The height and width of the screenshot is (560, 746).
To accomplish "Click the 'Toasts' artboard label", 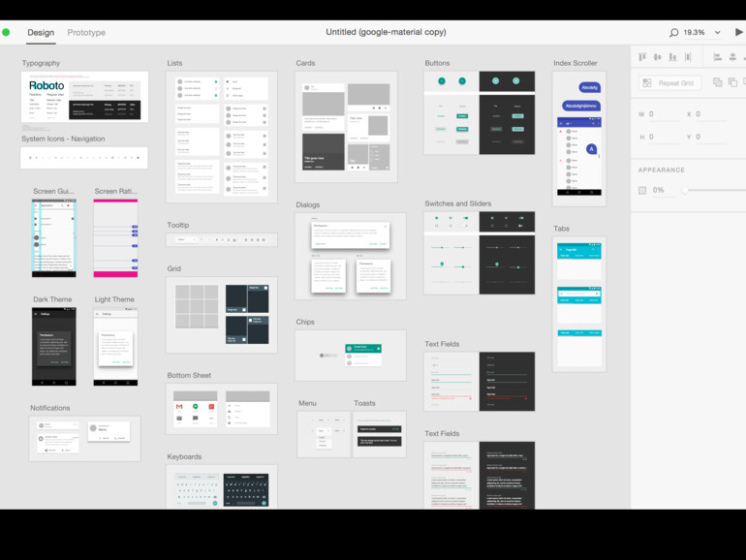I will pos(364,403).
